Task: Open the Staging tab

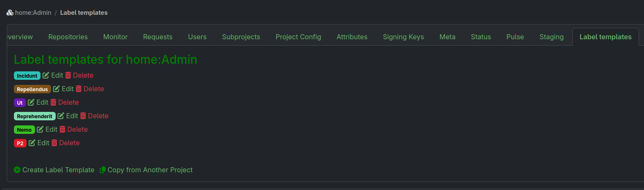Action: [x=551, y=37]
